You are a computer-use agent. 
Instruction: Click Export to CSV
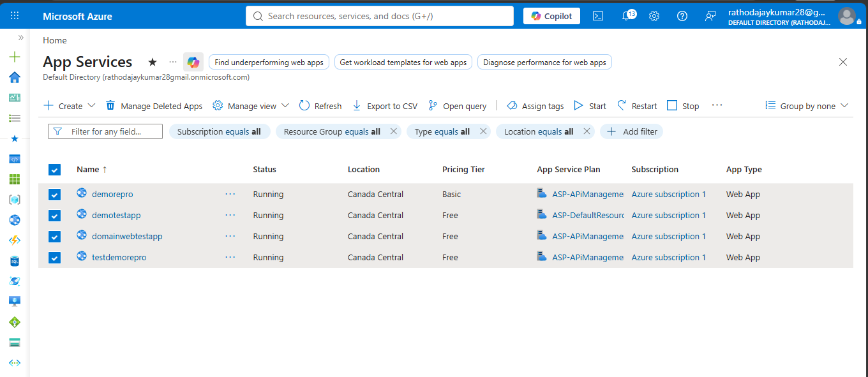pyautogui.click(x=385, y=106)
